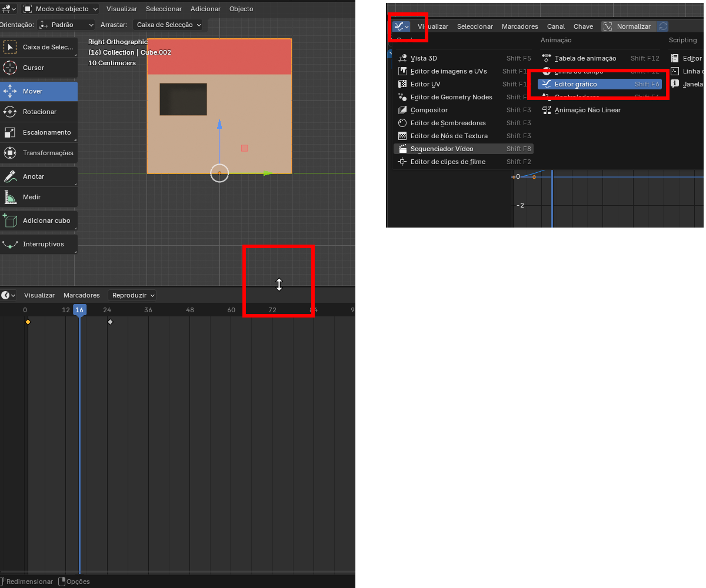Toggle auto normalization refresh icon
The height and width of the screenshot is (588, 706).
click(x=663, y=26)
